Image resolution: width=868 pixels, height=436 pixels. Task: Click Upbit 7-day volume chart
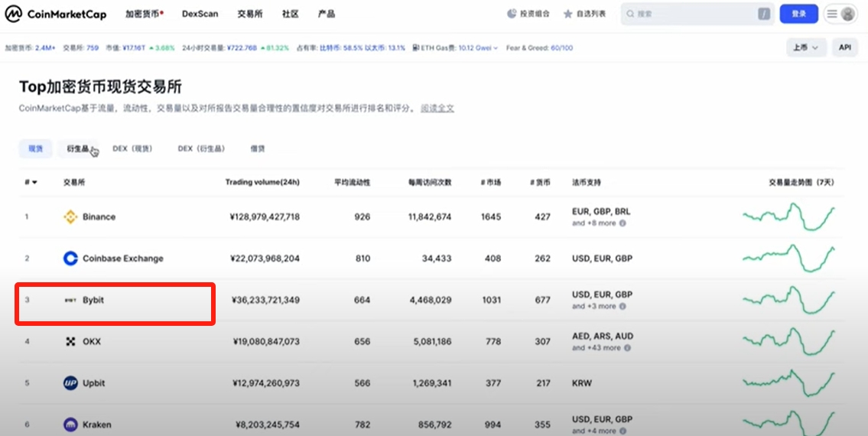[x=788, y=382]
